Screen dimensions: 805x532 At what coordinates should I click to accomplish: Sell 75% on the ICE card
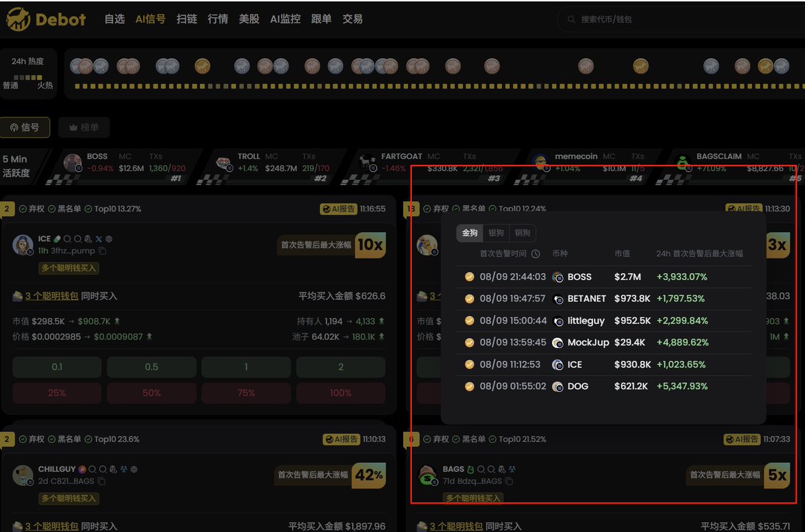coord(246,393)
